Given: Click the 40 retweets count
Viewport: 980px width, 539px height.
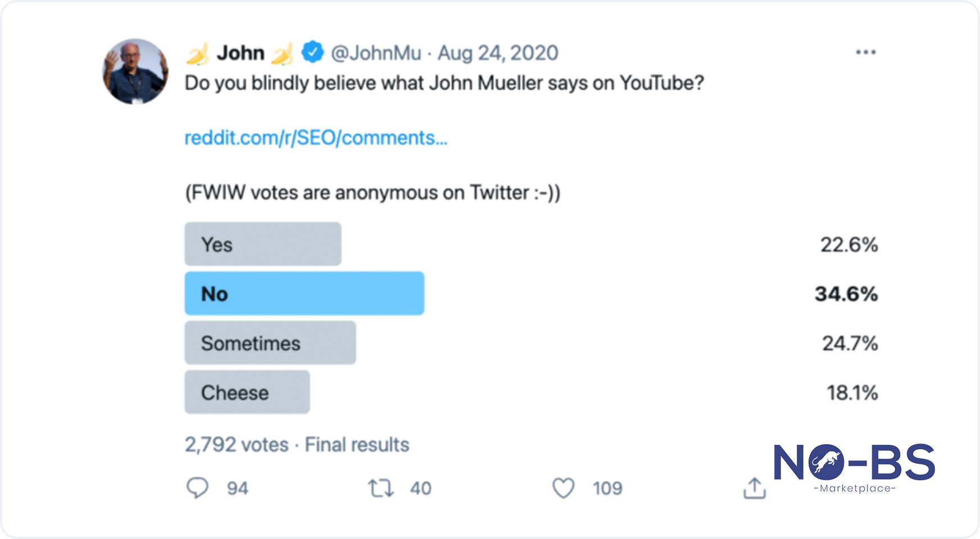Looking at the screenshot, I should [x=420, y=488].
